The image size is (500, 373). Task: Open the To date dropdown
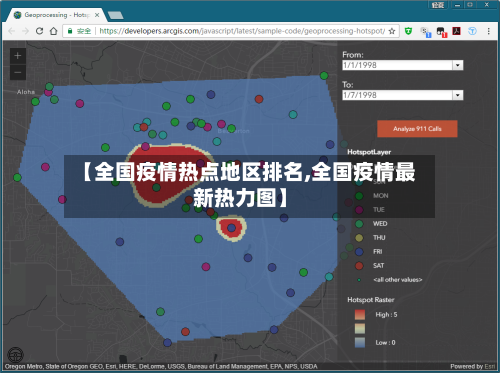click(x=458, y=95)
